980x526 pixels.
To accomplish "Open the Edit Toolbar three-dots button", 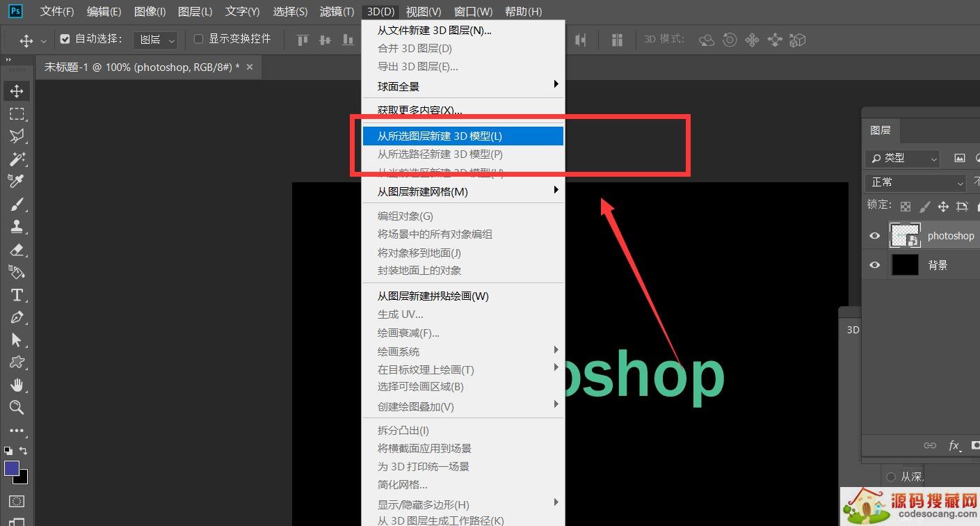I will (x=17, y=430).
